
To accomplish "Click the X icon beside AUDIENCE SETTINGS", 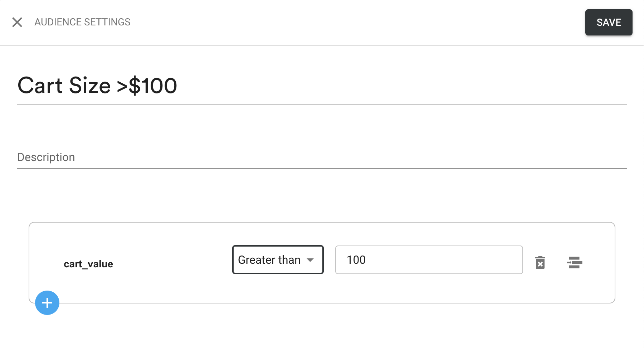I will (17, 22).
